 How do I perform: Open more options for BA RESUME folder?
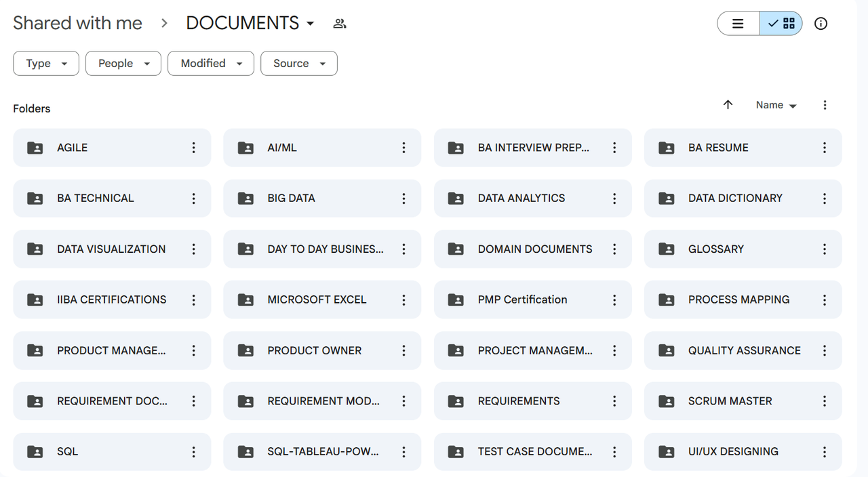click(825, 148)
